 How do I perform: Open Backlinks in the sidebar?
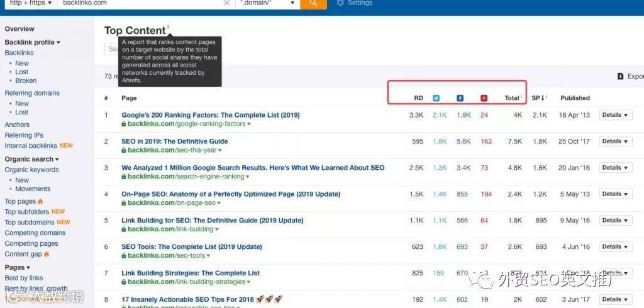(x=19, y=53)
